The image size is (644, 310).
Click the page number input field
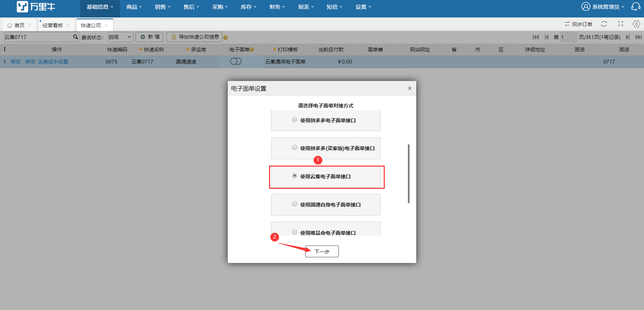(x=569, y=37)
